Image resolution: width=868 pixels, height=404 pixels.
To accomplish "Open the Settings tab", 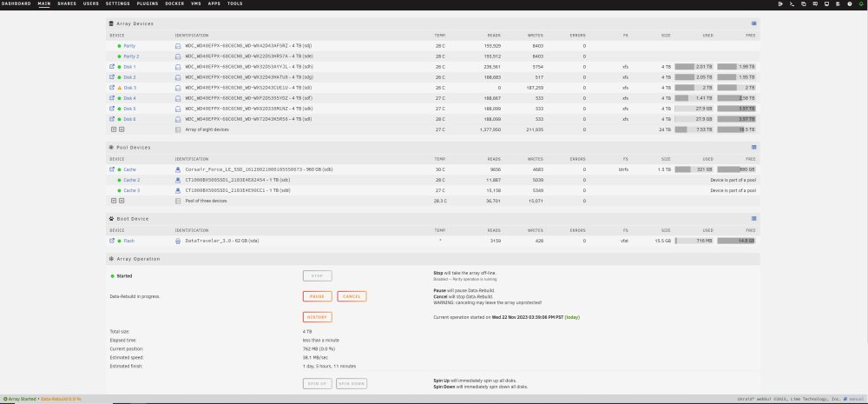I will pyautogui.click(x=118, y=3).
